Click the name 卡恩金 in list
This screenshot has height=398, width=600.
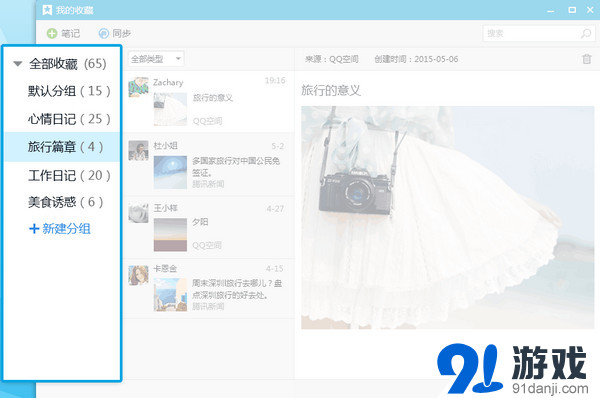[x=165, y=269]
